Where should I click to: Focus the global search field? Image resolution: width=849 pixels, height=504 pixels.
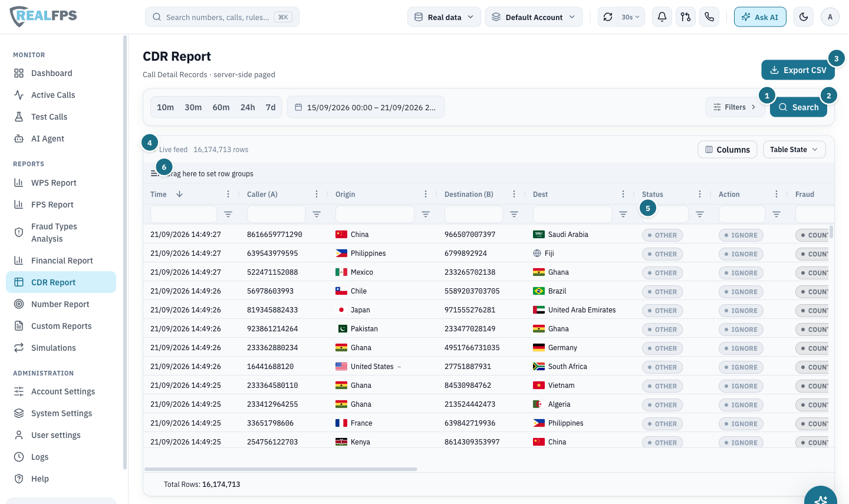point(222,17)
